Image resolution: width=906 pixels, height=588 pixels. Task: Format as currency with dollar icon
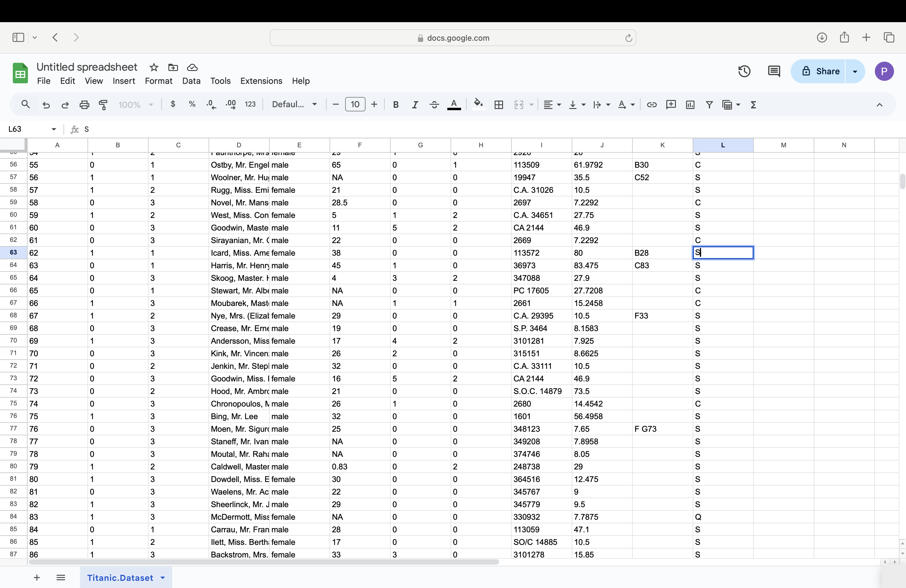tap(173, 104)
